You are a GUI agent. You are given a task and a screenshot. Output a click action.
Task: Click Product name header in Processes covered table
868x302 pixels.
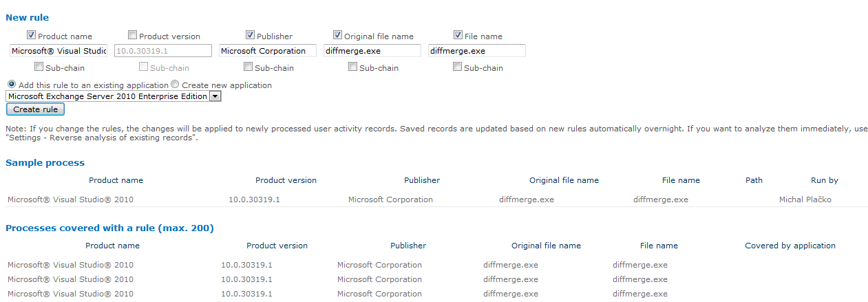112,246
